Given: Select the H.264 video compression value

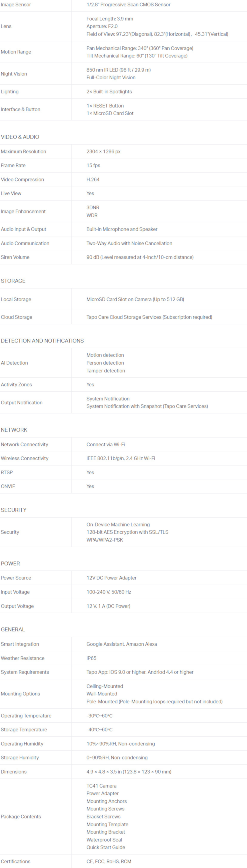Looking at the screenshot, I should pos(93,180).
